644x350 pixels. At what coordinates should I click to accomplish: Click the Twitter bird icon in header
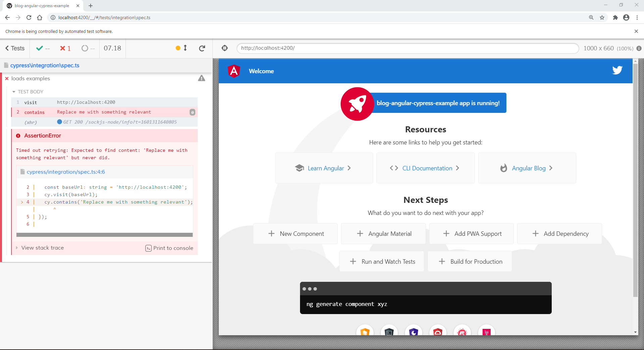coord(617,70)
